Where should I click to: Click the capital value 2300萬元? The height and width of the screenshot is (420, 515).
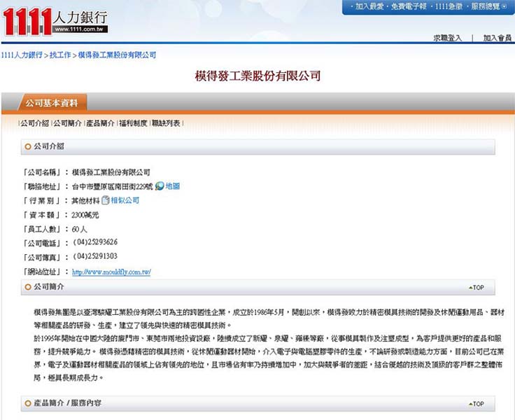pos(85,215)
